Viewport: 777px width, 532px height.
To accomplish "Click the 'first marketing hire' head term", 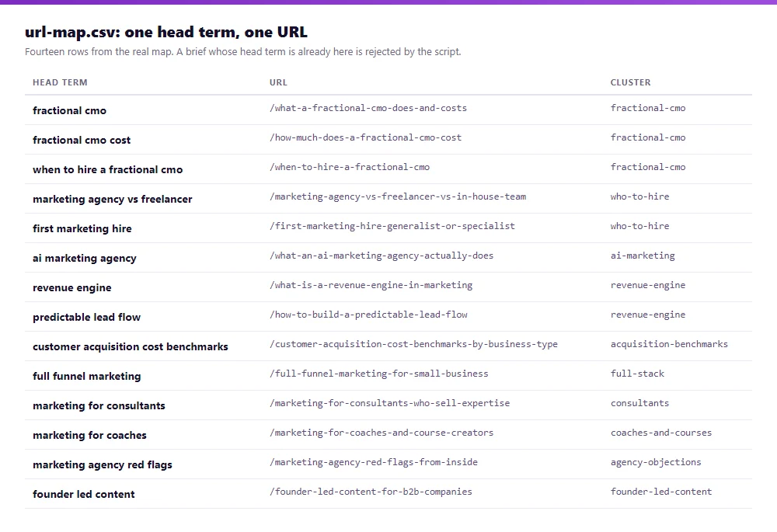I will pos(82,228).
